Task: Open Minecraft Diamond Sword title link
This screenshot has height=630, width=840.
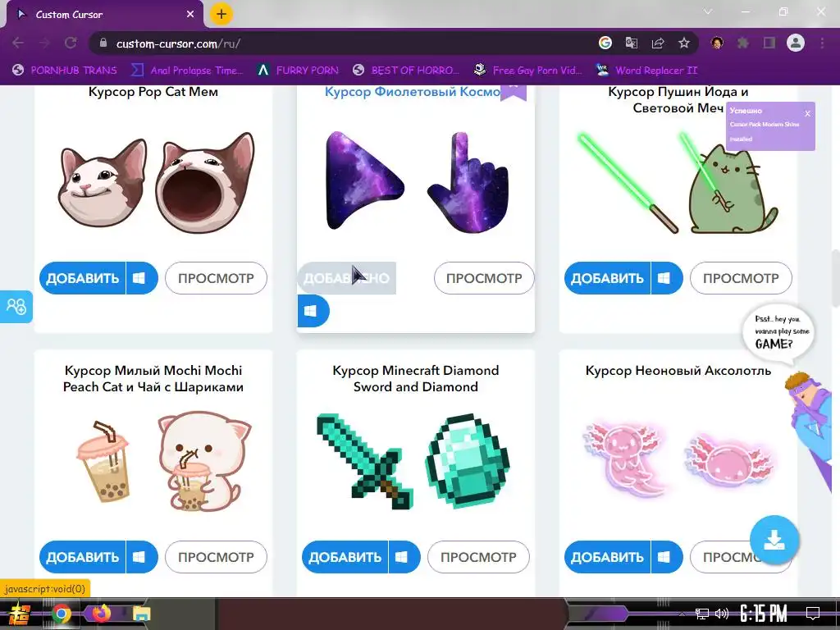Action: 416,379
